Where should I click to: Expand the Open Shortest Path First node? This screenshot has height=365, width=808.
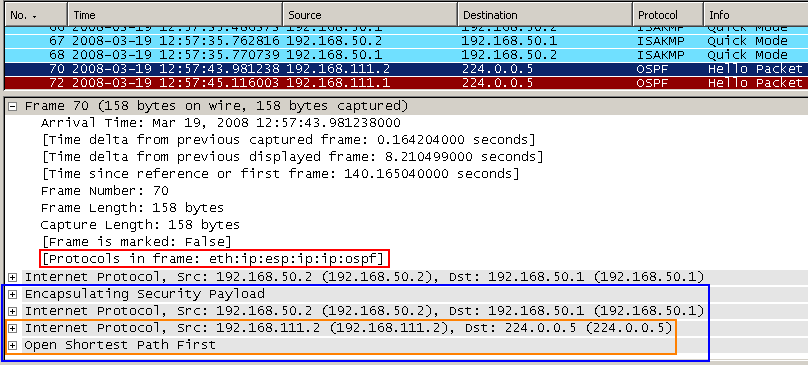tap(13, 345)
